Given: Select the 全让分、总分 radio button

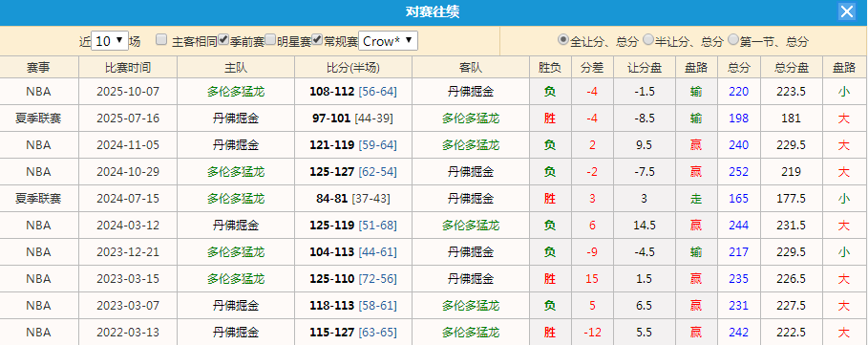Looking at the screenshot, I should click(x=563, y=40).
